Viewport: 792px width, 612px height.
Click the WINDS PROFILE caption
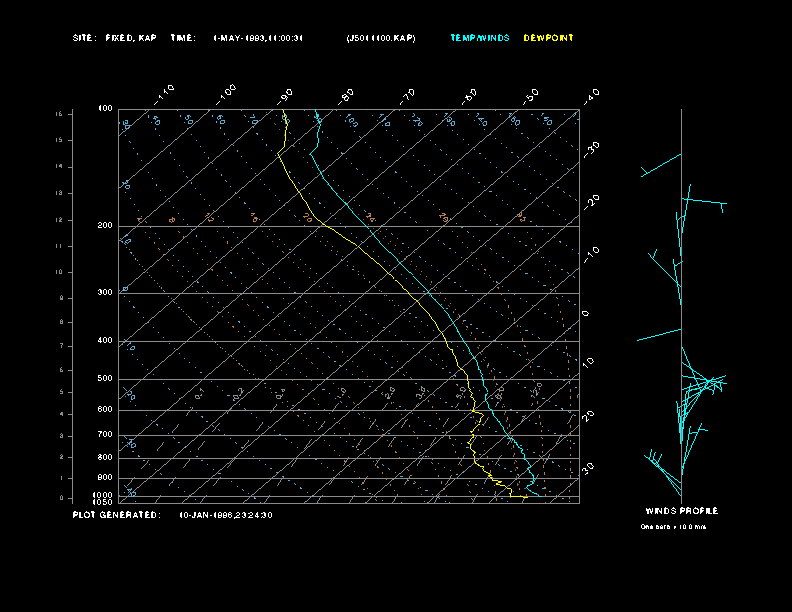point(681,511)
